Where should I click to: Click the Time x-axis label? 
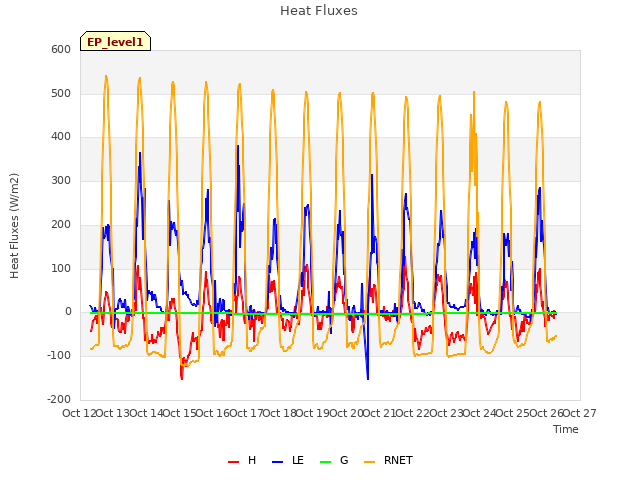point(566,429)
